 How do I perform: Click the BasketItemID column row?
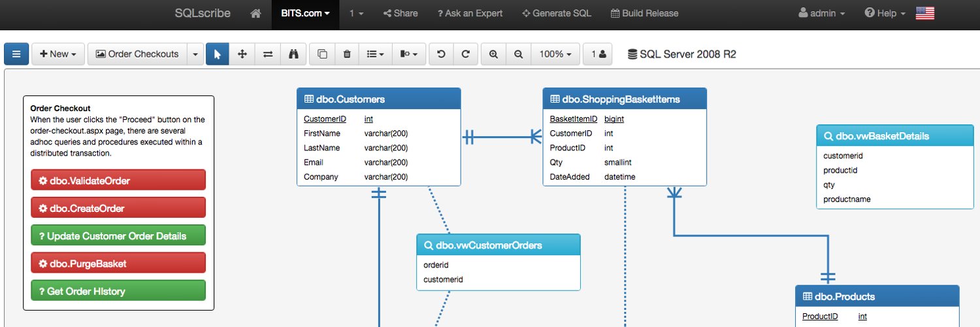click(x=625, y=119)
